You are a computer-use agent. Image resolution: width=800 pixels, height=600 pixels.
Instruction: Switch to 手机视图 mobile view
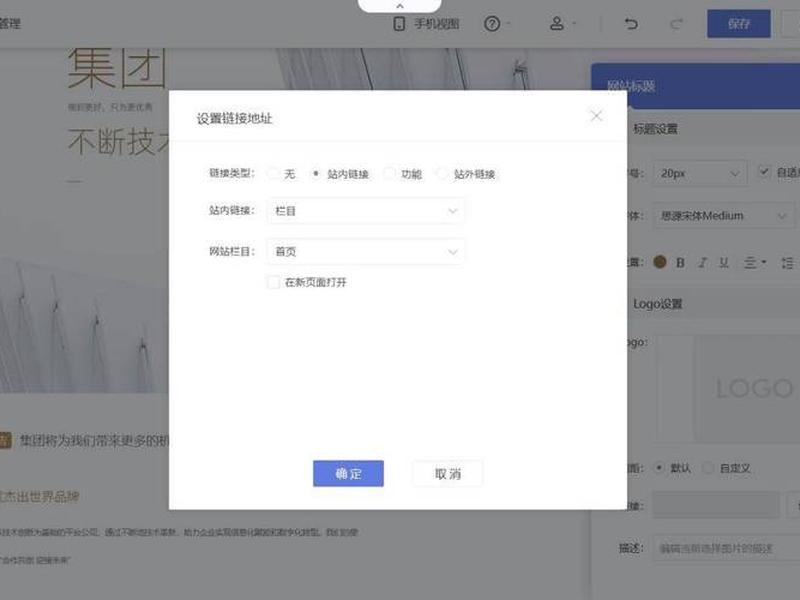pos(427,23)
